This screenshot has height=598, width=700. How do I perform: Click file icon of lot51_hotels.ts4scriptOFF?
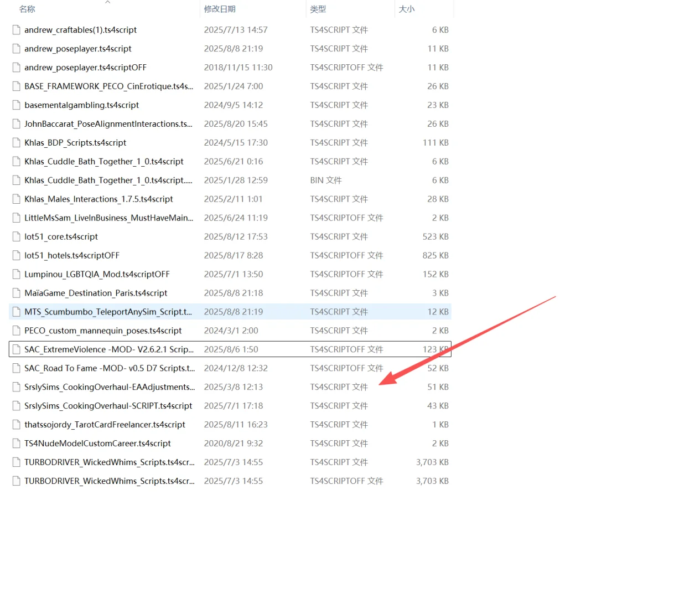click(x=17, y=256)
